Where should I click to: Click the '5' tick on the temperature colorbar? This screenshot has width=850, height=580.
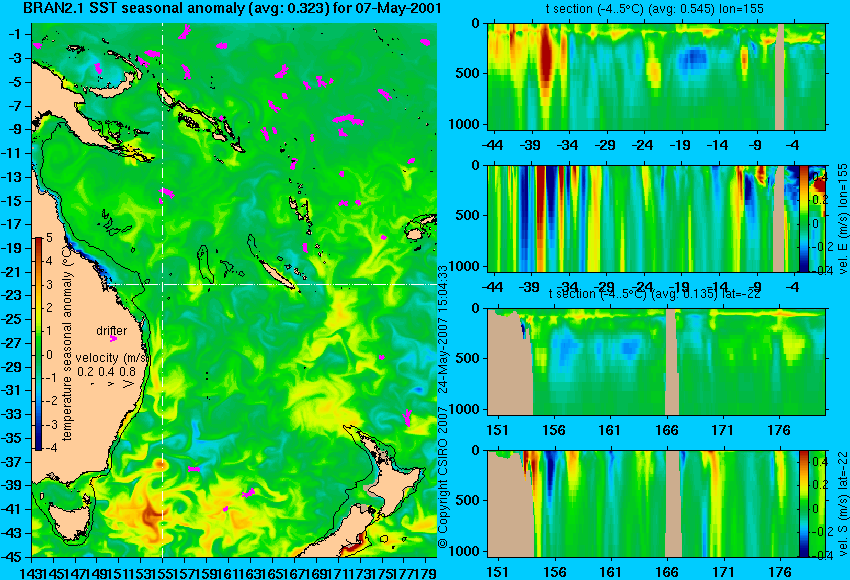coord(49,237)
